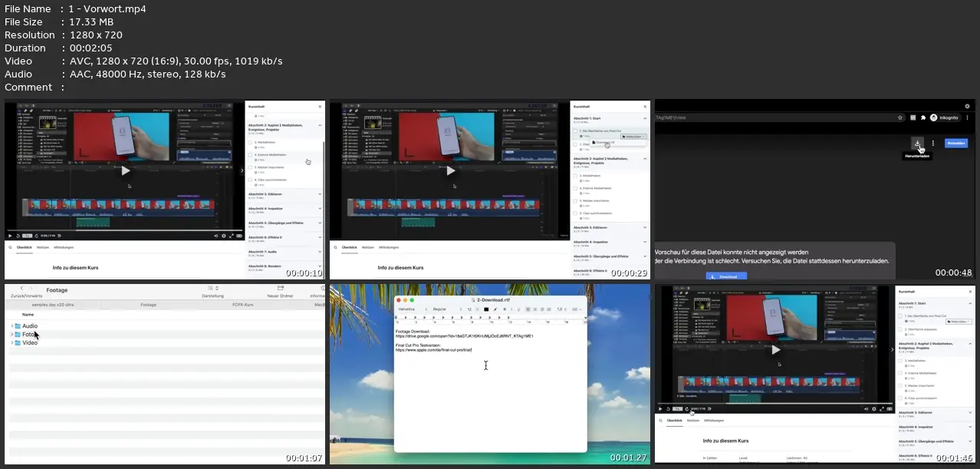Start playback in the 00:00:10 thumbnail player bar
This screenshot has width=980, height=469.
coord(10,236)
